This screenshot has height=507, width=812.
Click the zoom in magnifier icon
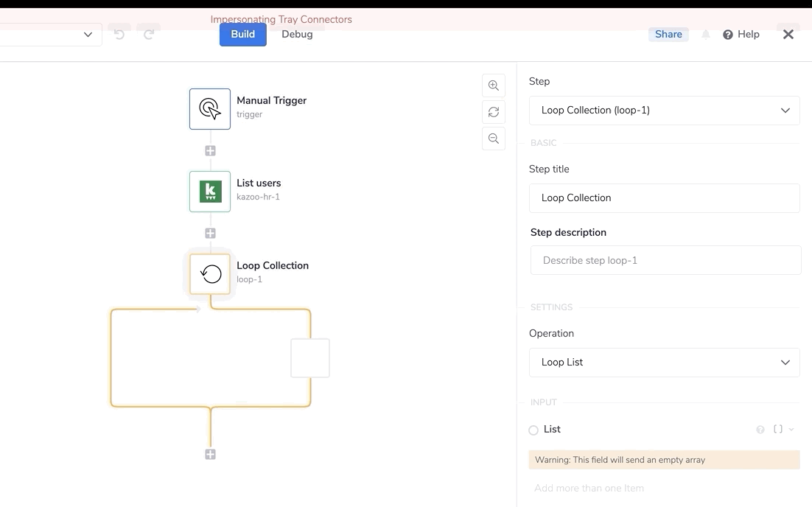(494, 85)
